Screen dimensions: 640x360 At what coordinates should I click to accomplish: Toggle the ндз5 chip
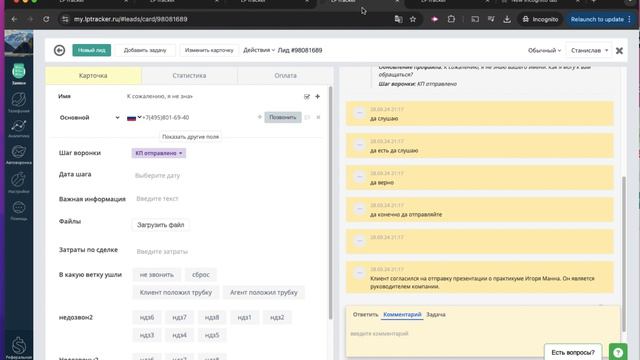click(x=212, y=335)
